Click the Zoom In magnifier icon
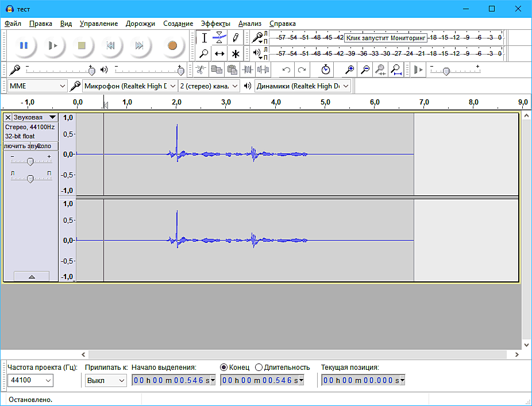 tap(349, 69)
